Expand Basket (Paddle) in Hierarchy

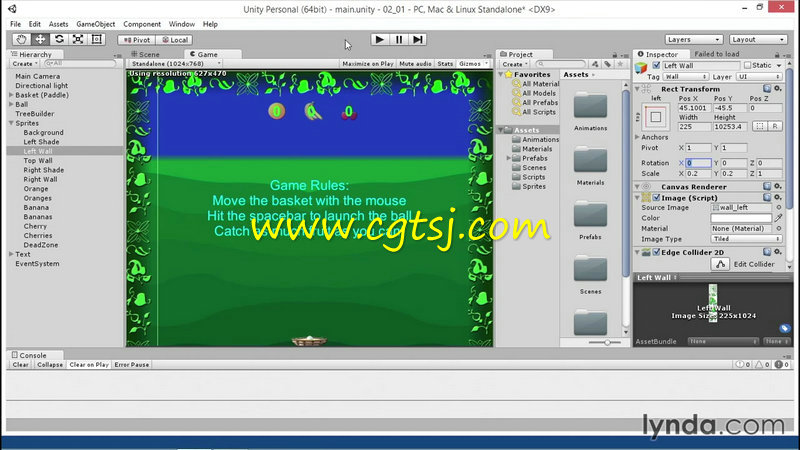11,95
